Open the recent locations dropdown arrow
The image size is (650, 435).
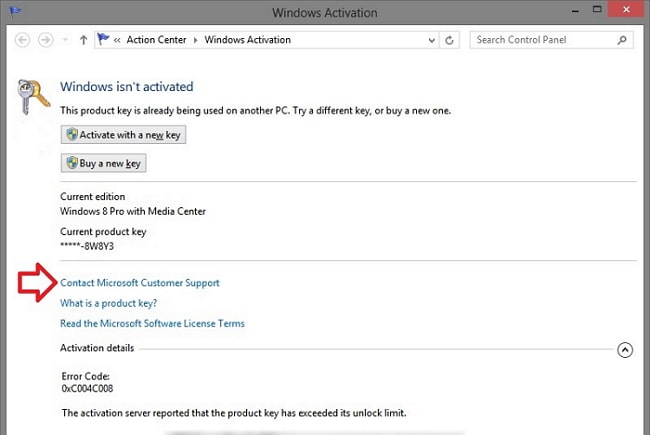[65, 41]
